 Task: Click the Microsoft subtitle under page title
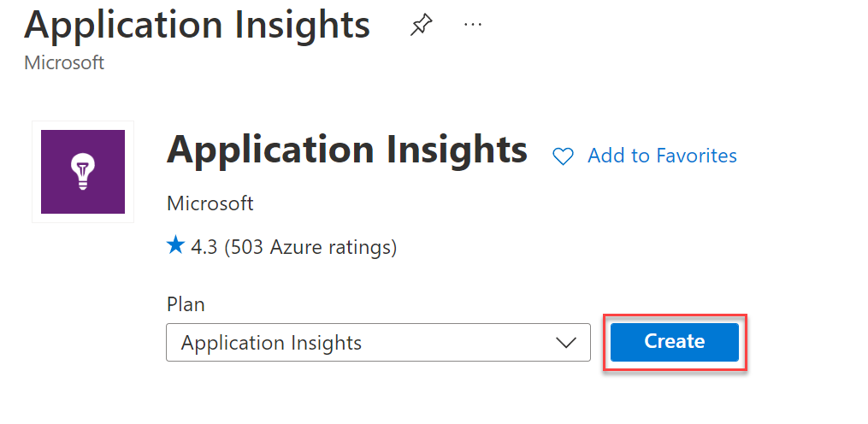(64, 63)
